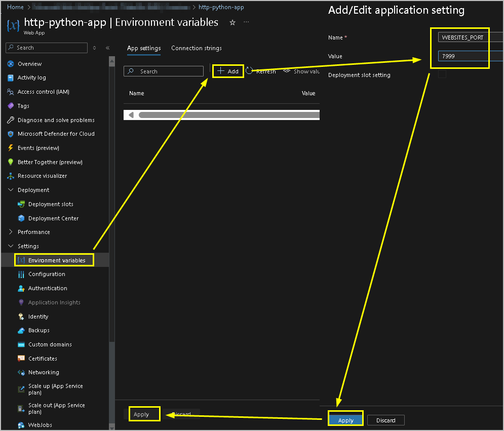Show values with the eye toggle
The width and height of the screenshot is (504, 431).
tap(287, 71)
